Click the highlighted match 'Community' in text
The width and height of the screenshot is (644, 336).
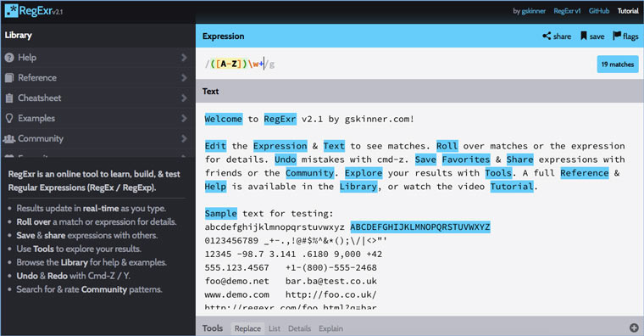(309, 173)
